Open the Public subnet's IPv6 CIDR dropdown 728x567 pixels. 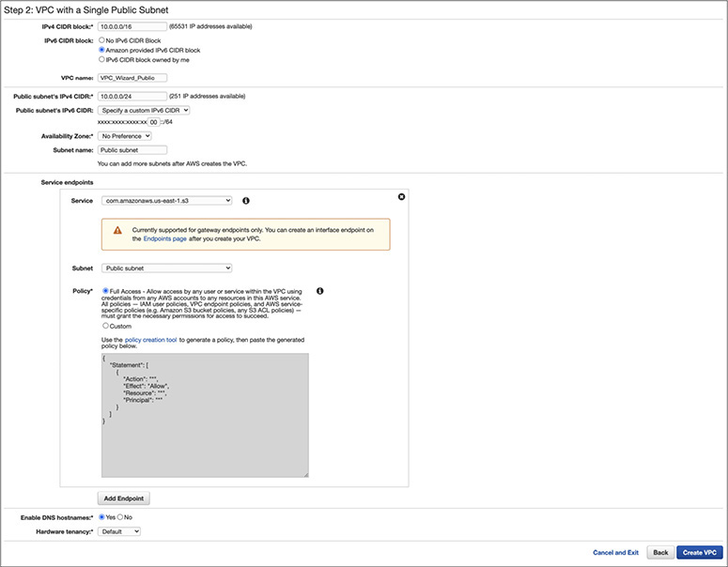pyautogui.click(x=144, y=110)
